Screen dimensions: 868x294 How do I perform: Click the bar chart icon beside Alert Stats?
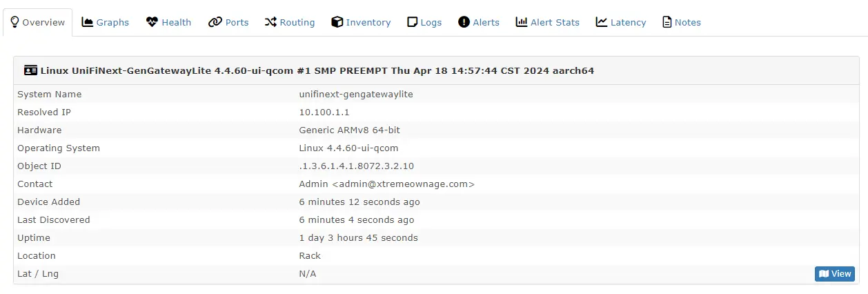click(522, 22)
